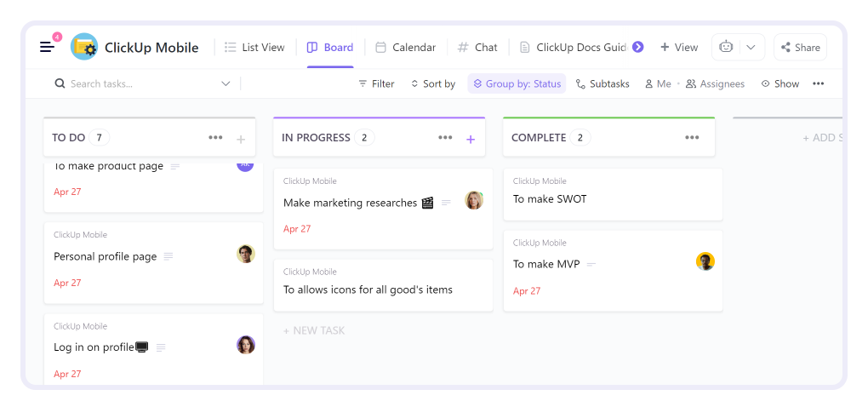Open toolbar more options ellipsis
The image size is (868, 407).
(x=818, y=83)
